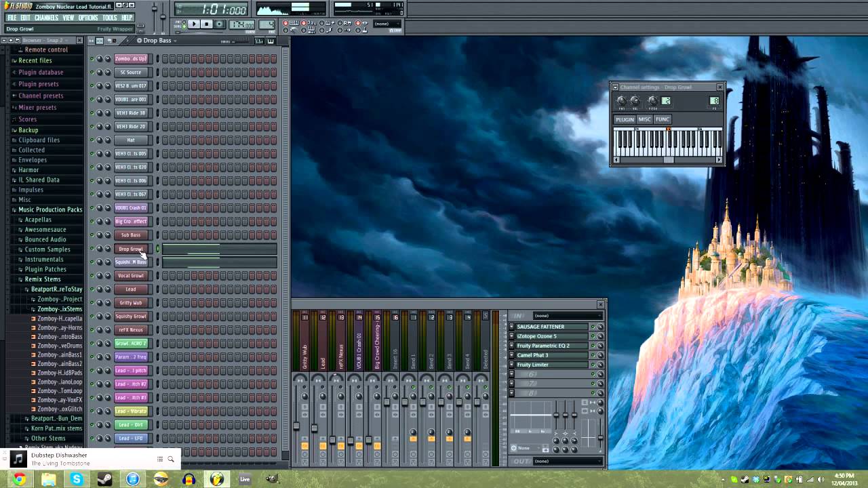
Task: Open Steam from the taskbar
Action: (x=104, y=479)
